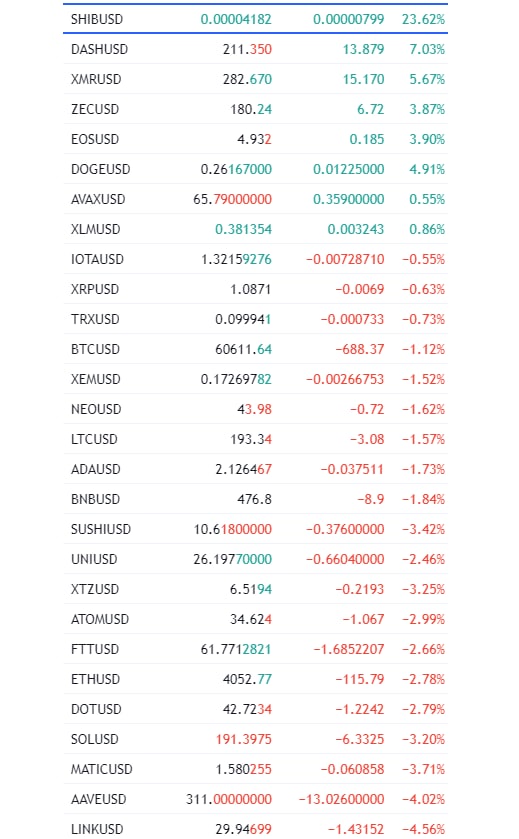Click the XLMUSD symbol
This screenshot has height=839, width=519.
95,229
